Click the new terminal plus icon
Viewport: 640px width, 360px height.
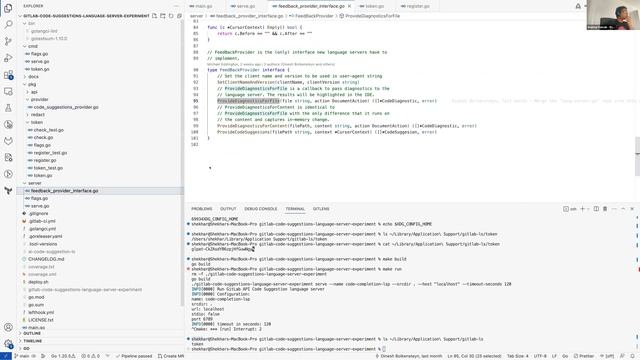click(x=582, y=209)
